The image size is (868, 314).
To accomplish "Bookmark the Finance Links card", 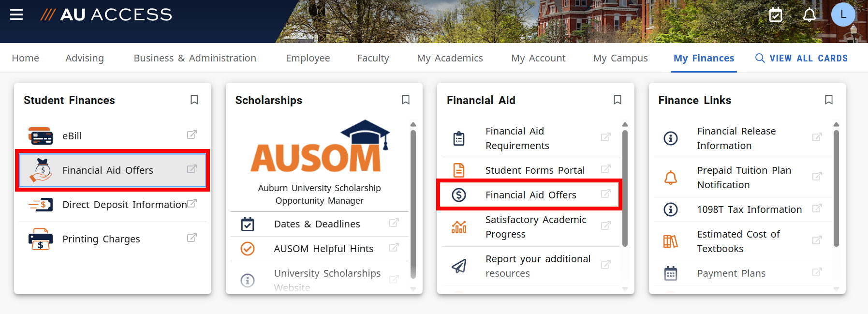I will (x=828, y=100).
